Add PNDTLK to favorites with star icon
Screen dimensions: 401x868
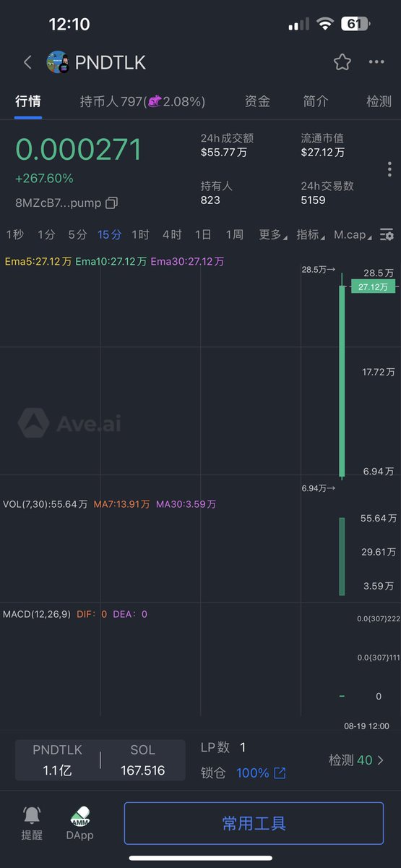[x=342, y=62]
